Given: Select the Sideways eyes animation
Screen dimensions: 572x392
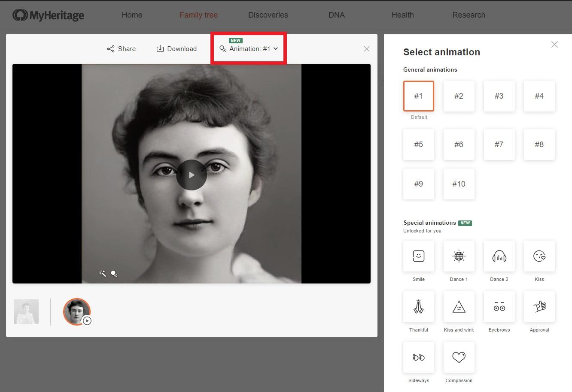Looking at the screenshot, I should click(418, 357).
